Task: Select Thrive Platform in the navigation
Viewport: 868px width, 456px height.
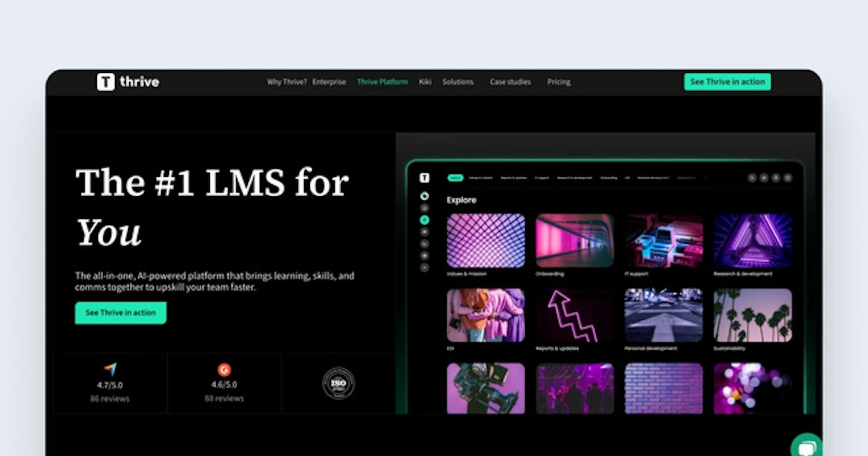Action: [382, 82]
